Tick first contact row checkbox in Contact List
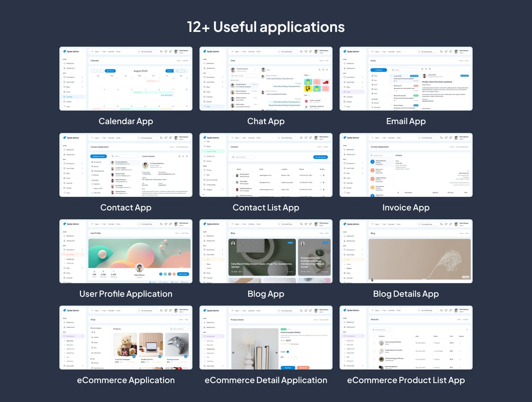This screenshot has height=402, width=532. click(233, 175)
